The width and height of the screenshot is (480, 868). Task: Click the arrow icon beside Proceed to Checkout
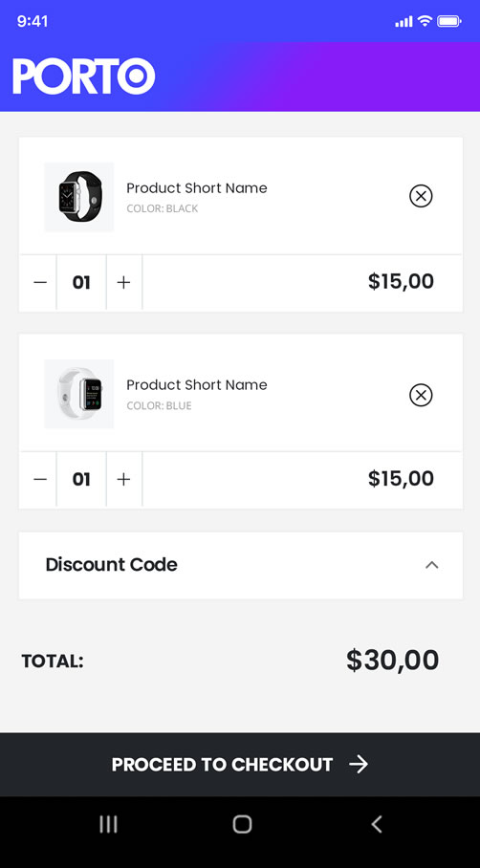(x=359, y=765)
